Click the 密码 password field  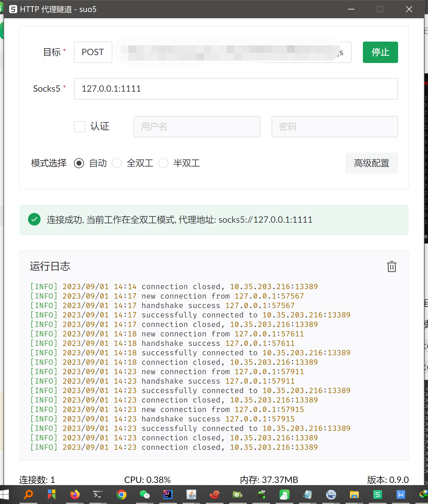point(335,127)
